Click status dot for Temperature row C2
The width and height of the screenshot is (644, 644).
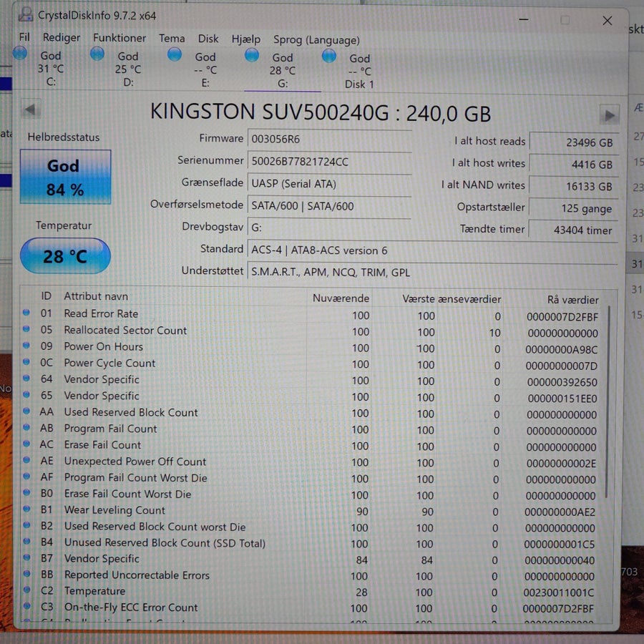pyautogui.click(x=26, y=590)
